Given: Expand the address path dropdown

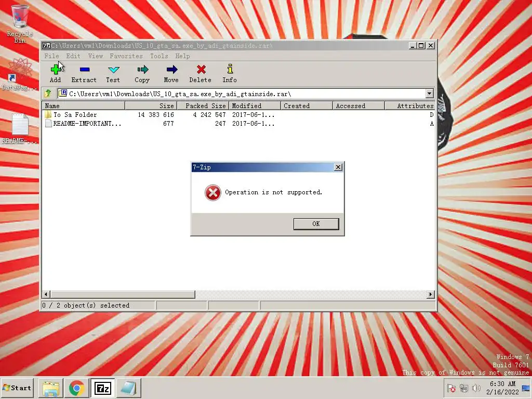Looking at the screenshot, I should [x=430, y=94].
